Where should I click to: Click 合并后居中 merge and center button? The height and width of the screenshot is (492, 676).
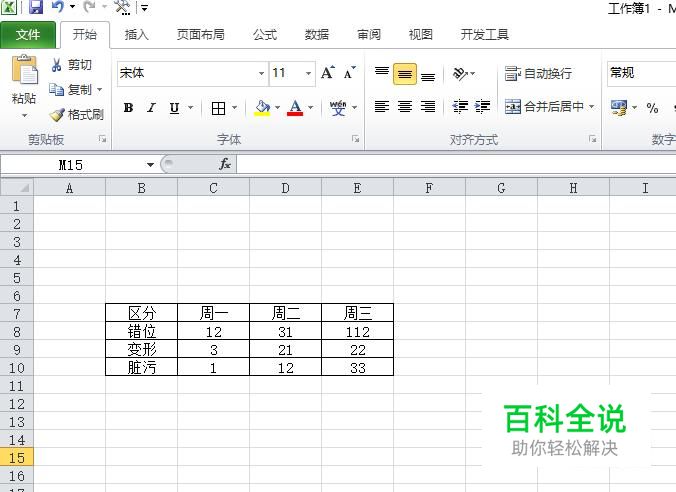coord(544,106)
